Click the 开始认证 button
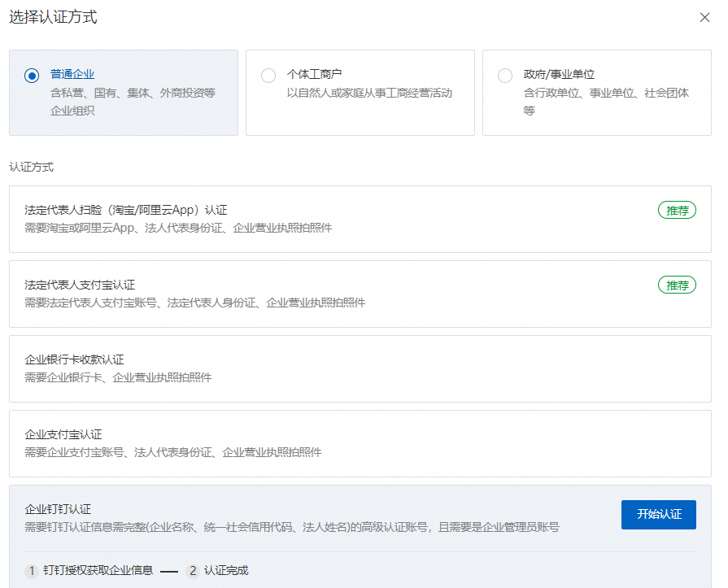 [x=658, y=514]
